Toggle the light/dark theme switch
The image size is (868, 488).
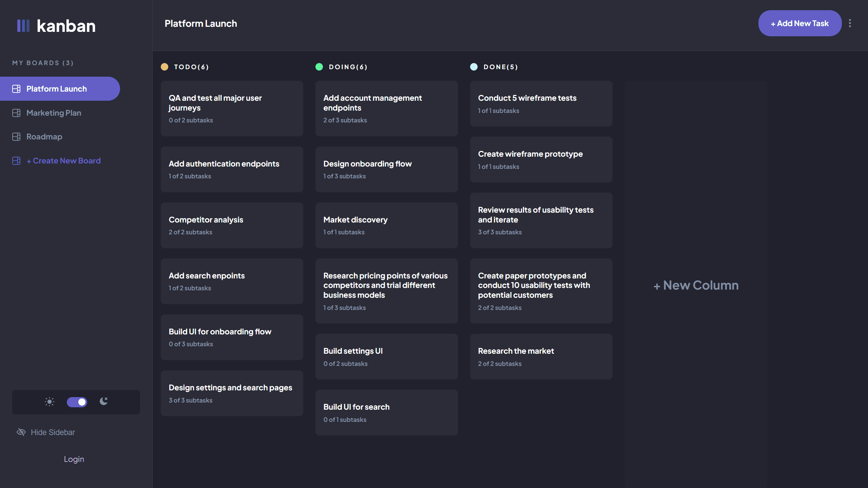click(x=77, y=402)
